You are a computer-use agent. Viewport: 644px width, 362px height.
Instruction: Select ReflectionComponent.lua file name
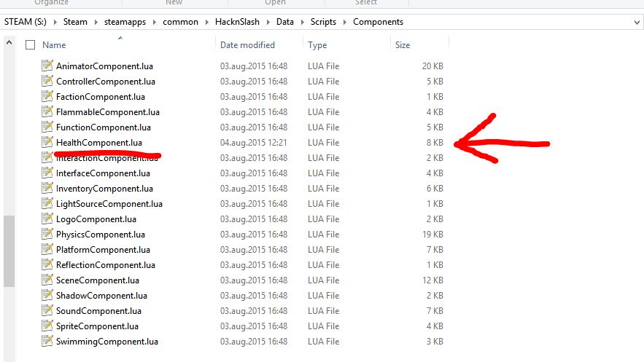(x=106, y=265)
